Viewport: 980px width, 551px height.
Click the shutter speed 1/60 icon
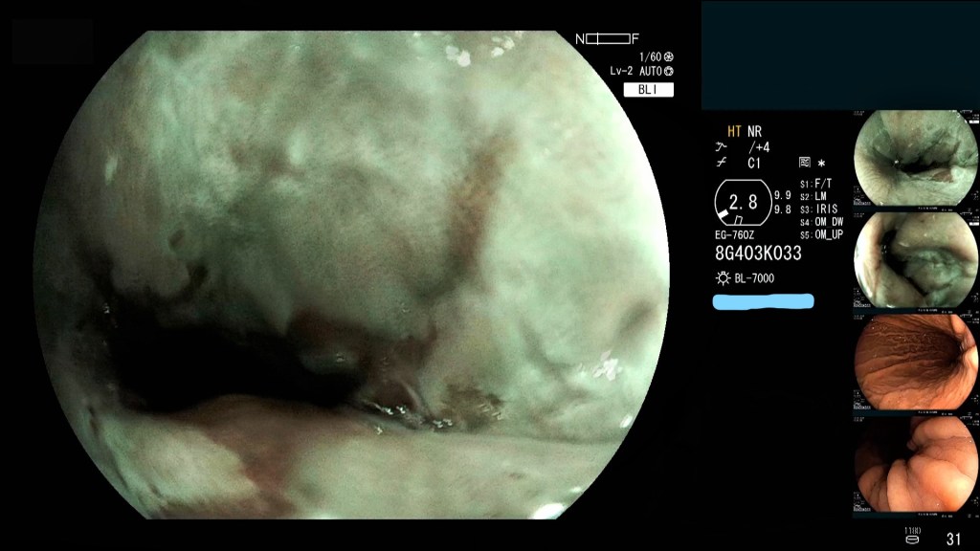click(x=668, y=57)
